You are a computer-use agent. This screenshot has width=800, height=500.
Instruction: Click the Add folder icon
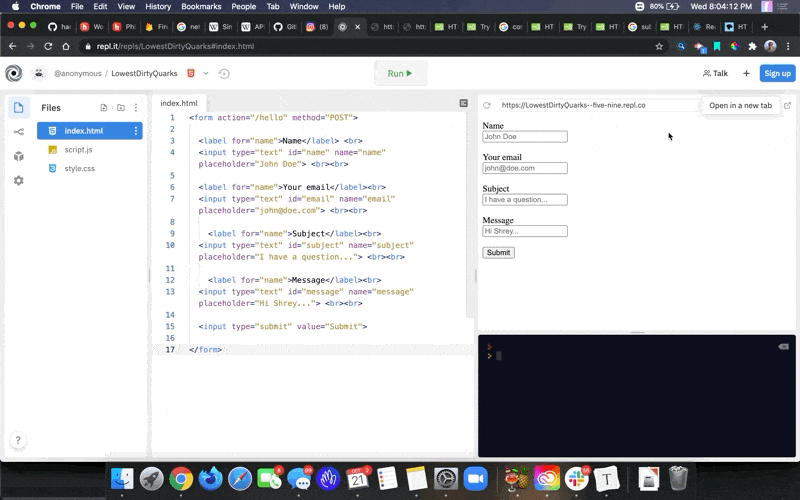tap(121, 108)
